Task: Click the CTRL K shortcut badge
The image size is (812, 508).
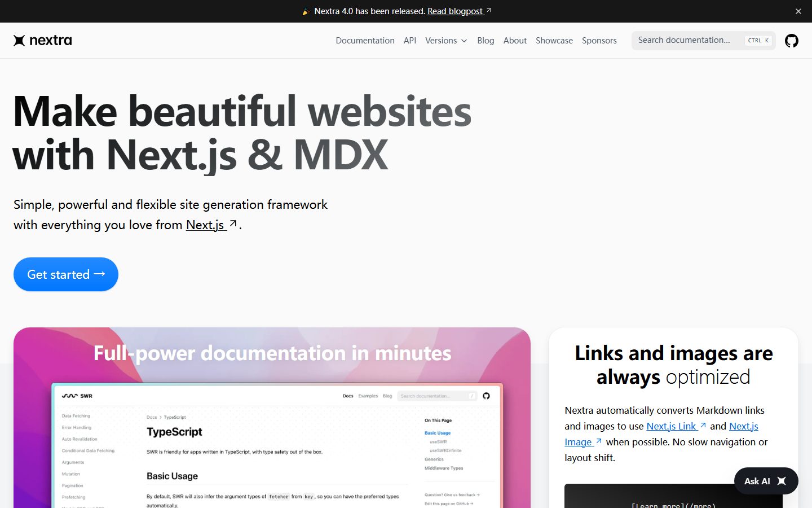Action: pyautogui.click(x=758, y=41)
